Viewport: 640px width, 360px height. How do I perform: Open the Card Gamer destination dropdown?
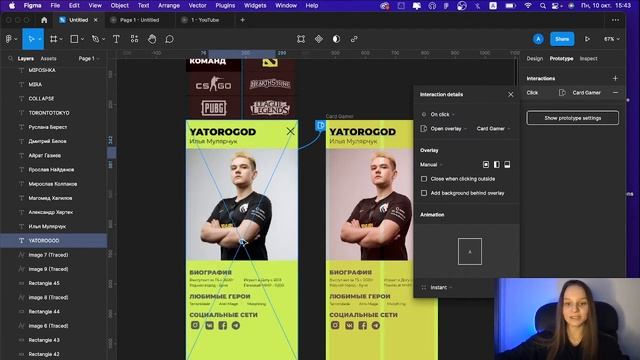pyautogui.click(x=493, y=129)
